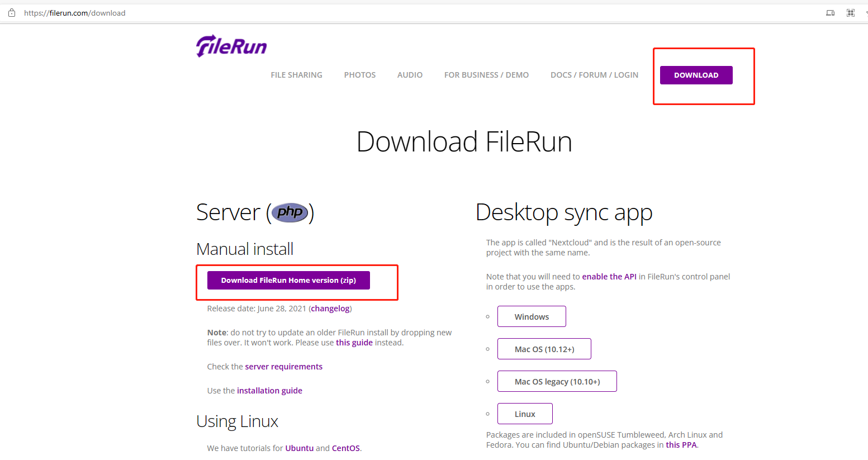Open the FILE SHARING menu item
This screenshot has width=868, height=460.
pos(296,75)
